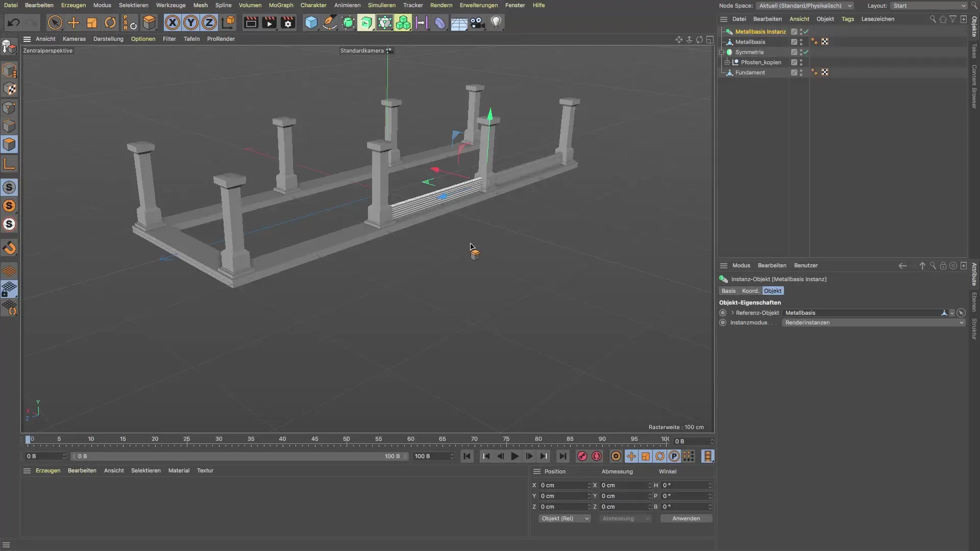The image size is (980, 551).
Task: Toggle Y axis lock
Action: (x=191, y=22)
